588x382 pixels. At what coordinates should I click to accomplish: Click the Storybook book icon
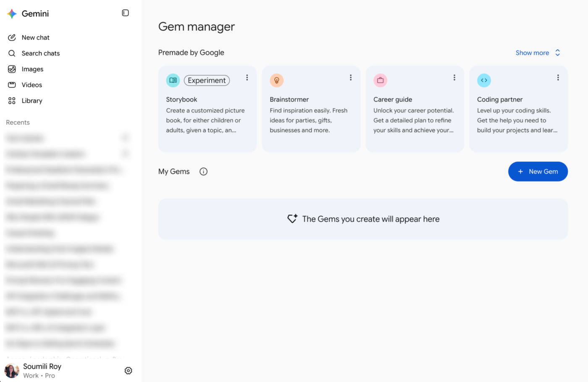tap(173, 80)
